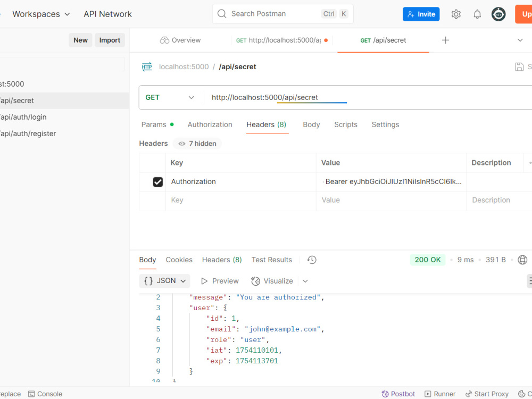Image resolution: width=532 pixels, height=399 pixels.
Task: Select the response Body tab
Action: pyautogui.click(x=147, y=260)
